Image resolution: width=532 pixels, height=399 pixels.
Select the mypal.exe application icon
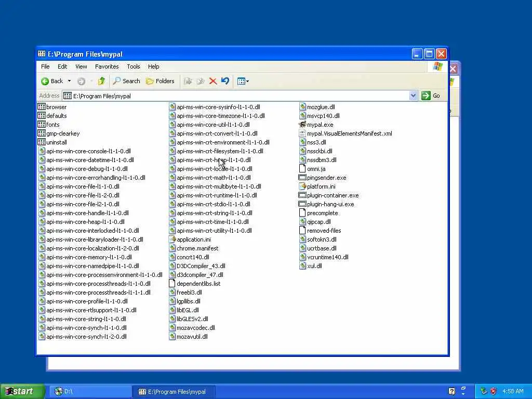coord(302,125)
